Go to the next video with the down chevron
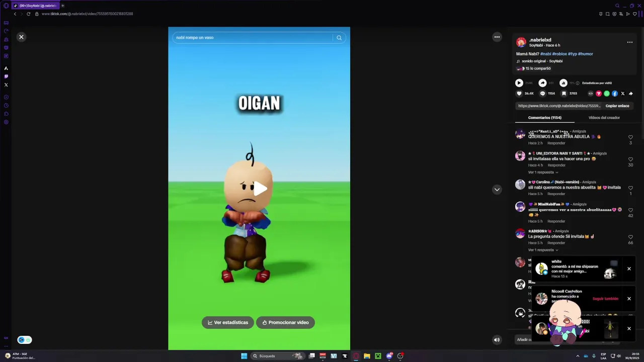The height and width of the screenshot is (362, 644). click(497, 190)
